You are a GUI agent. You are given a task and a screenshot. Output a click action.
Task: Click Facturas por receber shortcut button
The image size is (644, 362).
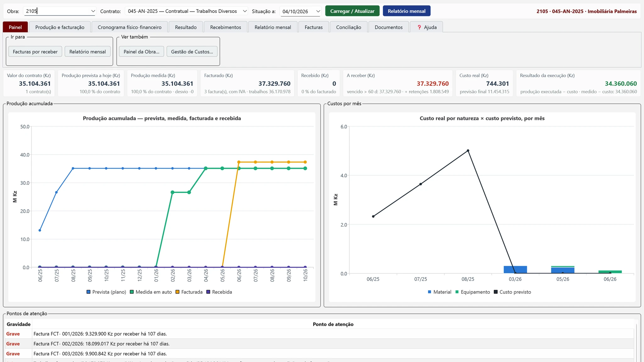tap(35, 52)
